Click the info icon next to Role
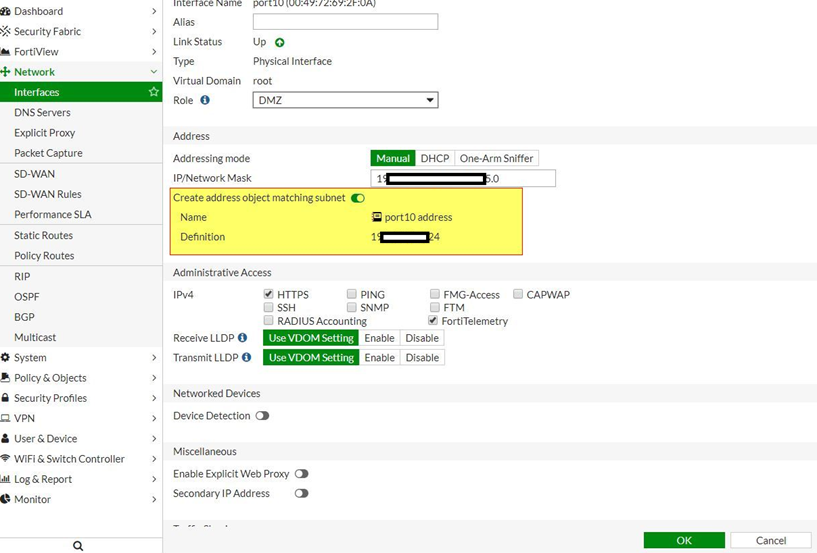The height and width of the screenshot is (553, 817). click(x=205, y=100)
